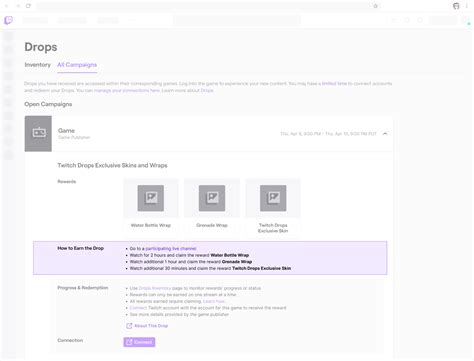Screen dimensions: 474x361
Task: Select the All Campaigns tab
Action: tap(77, 65)
